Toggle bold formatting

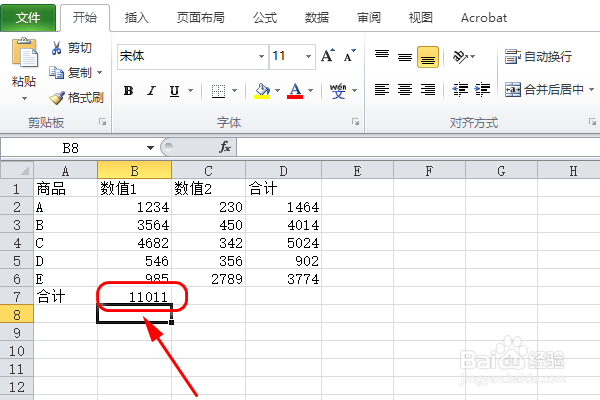129,91
